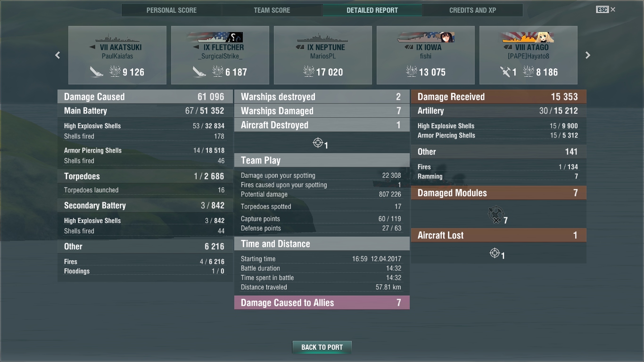This screenshot has height=362, width=644.
Task: Click the aircraft icon under Aircraft Lost
Action: (495, 253)
